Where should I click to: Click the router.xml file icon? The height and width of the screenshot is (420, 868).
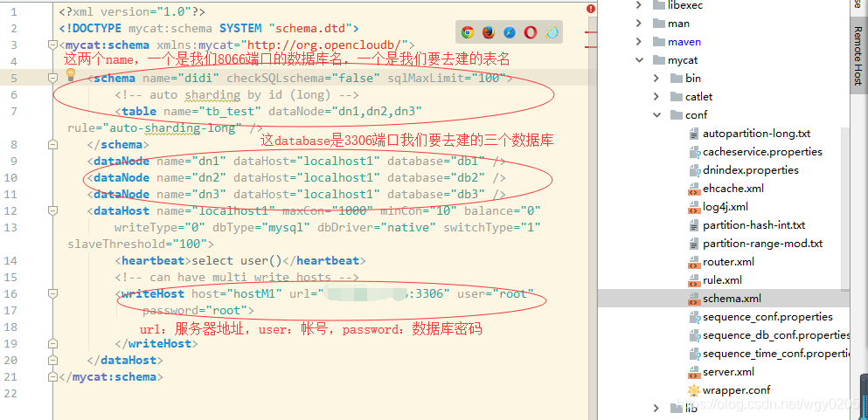tap(694, 262)
